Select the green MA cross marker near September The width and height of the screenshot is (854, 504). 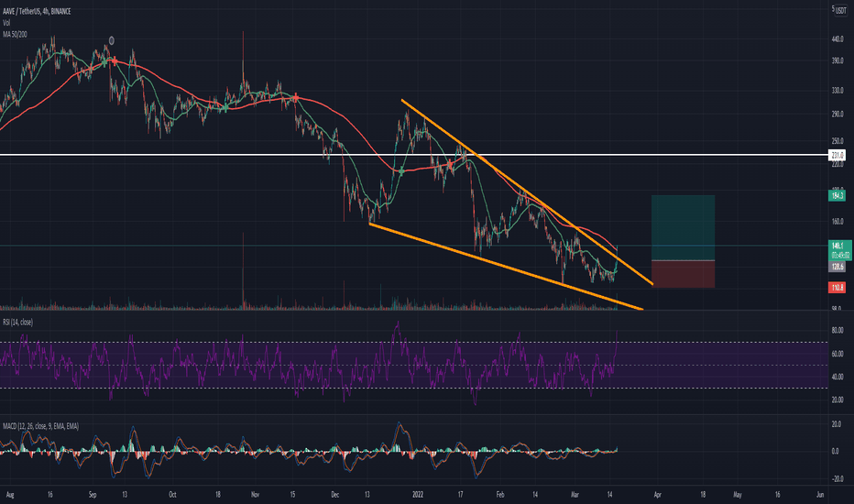point(104,63)
